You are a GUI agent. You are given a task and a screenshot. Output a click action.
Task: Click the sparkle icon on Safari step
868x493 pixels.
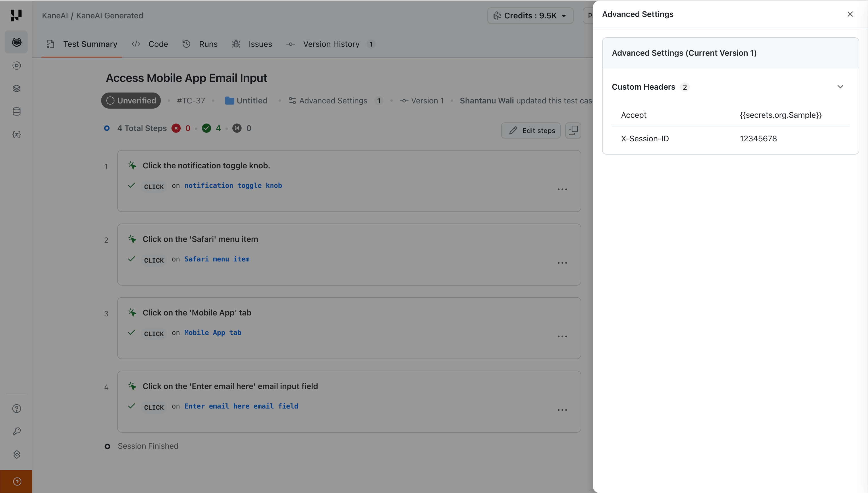132,239
